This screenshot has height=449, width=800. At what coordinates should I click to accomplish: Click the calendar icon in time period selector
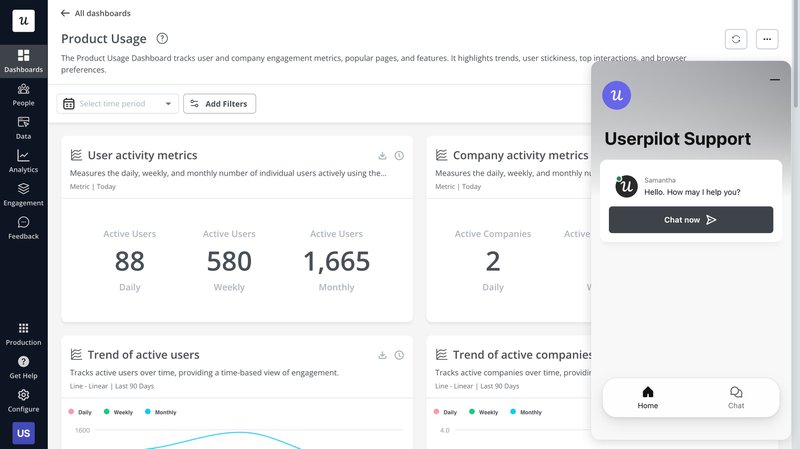point(69,104)
